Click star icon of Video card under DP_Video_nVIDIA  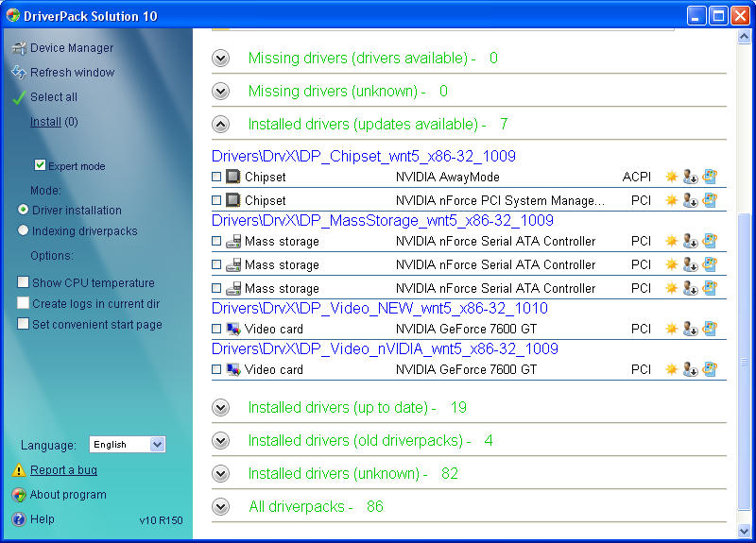(671, 369)
